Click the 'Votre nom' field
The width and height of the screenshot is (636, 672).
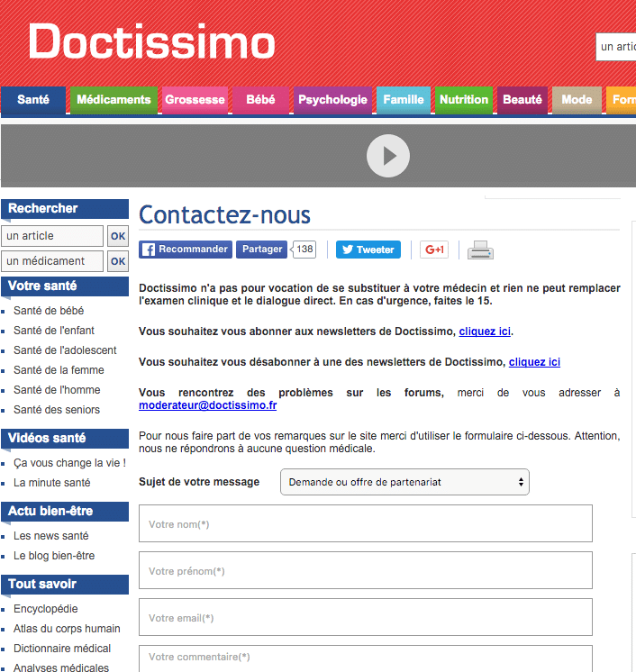(x=366, y=523)
